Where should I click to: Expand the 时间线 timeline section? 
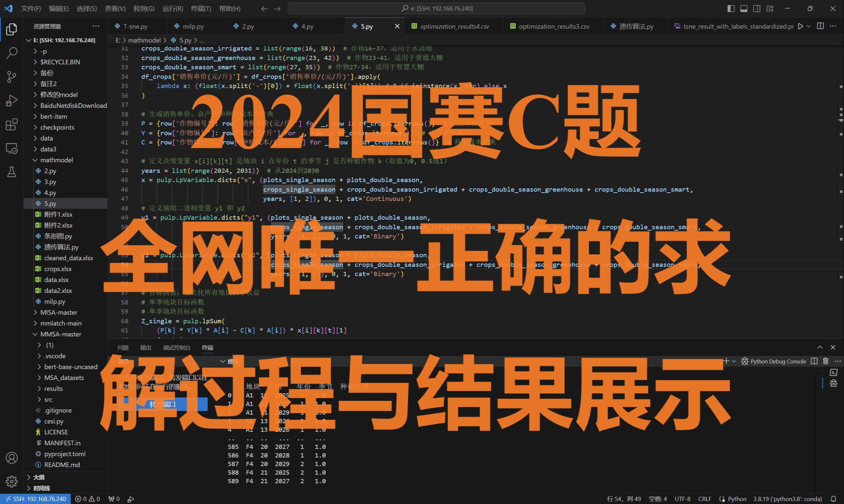tap(42, 488)
